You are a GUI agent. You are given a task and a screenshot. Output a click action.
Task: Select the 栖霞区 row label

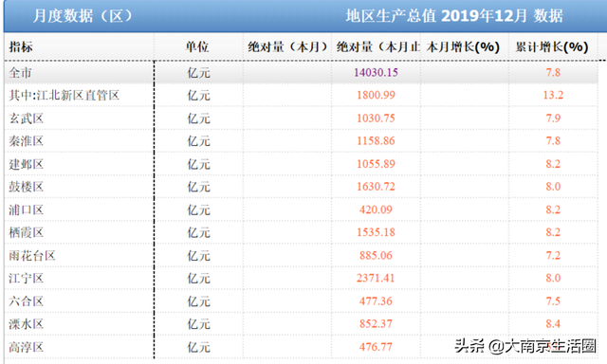pos(27,232)
